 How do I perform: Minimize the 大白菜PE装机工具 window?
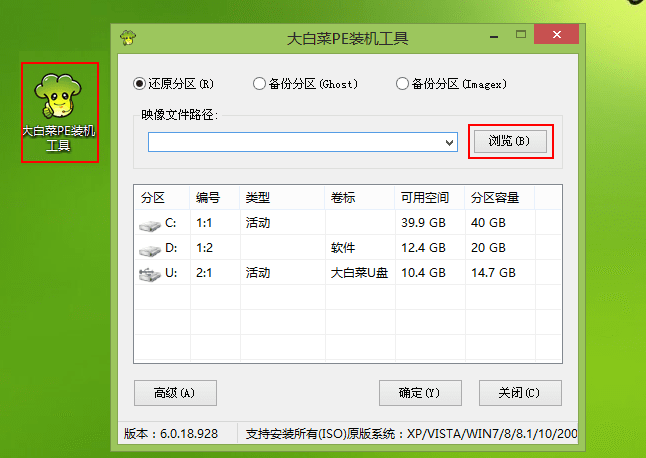coord(494,37)
